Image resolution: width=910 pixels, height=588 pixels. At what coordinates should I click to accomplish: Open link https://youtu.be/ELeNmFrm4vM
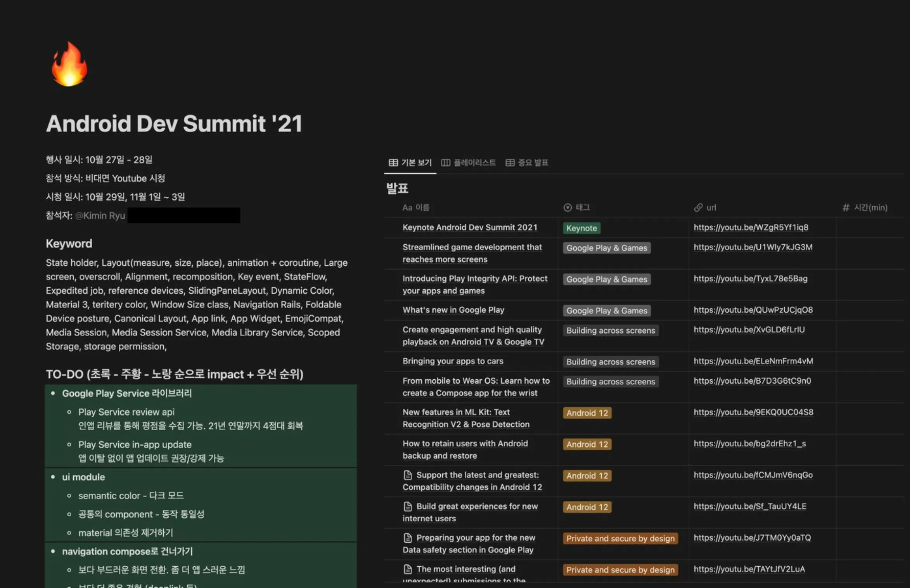753,361
